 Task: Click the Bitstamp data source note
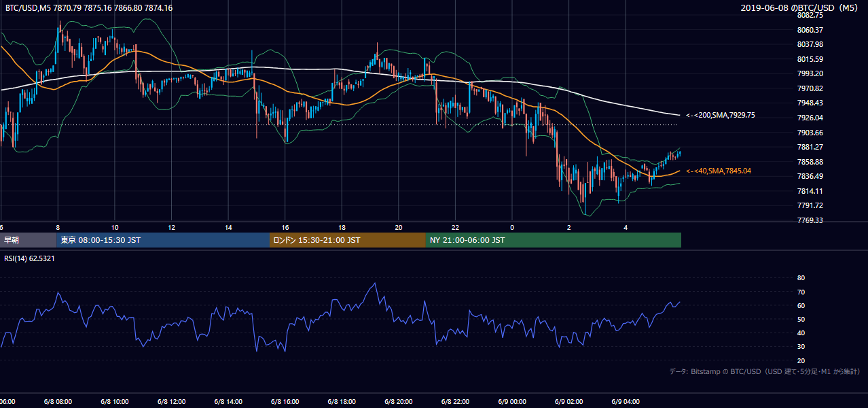pyautogui.click(x=764, y=372)
